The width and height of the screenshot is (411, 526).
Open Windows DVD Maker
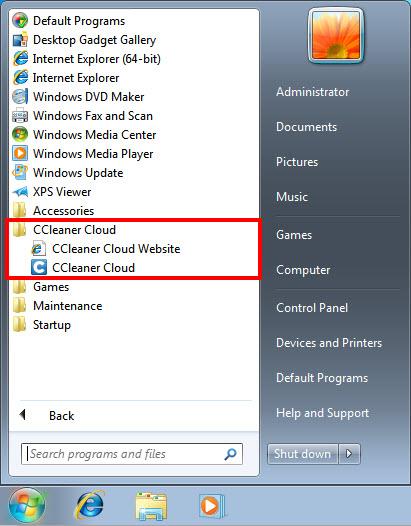pyautogui.click(x=78, y=97)
